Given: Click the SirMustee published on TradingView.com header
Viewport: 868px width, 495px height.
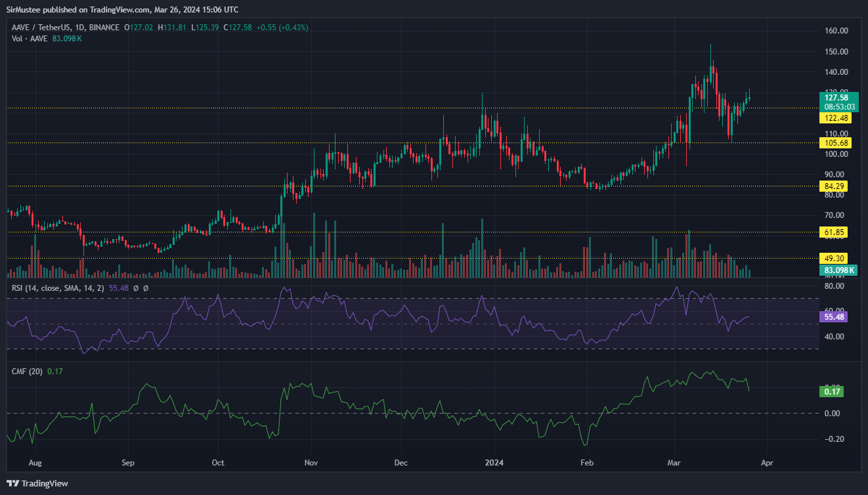Looking at the screenshot, I should (x=121, y=9).
